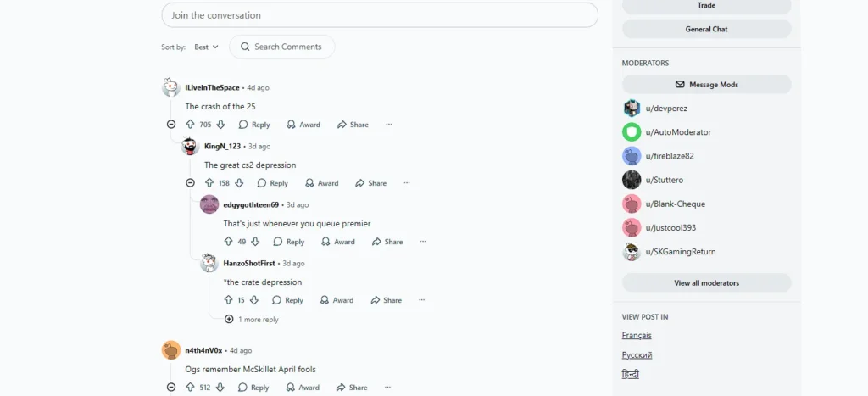
Task: Open the General Chat flair
Action: [706, 29]
